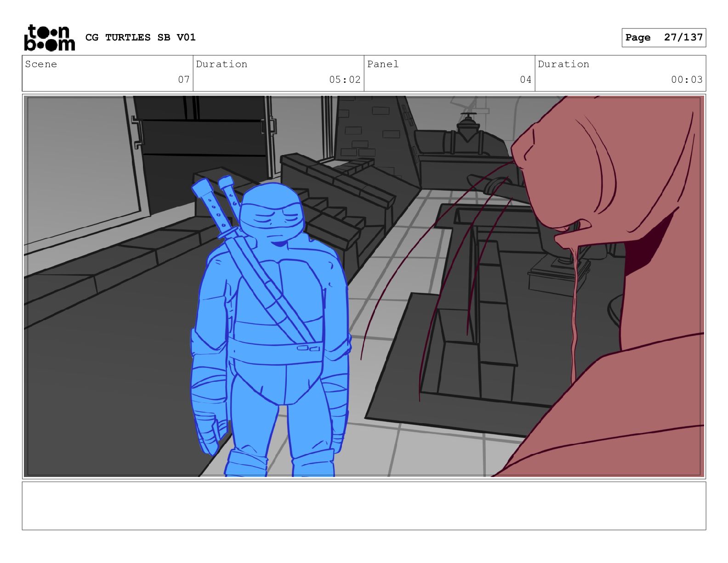Click the 'Panel' label

click(383, 64)
